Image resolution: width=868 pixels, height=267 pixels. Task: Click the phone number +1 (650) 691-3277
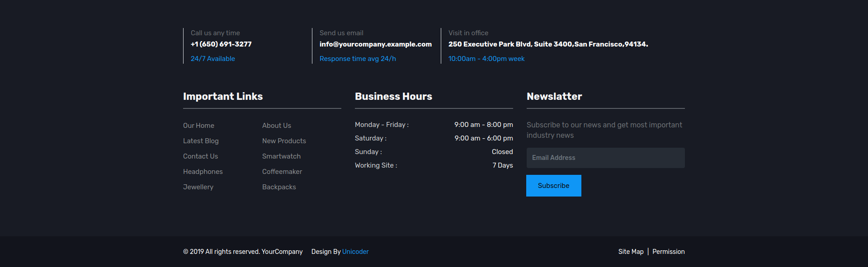click(x=221, y=44)
